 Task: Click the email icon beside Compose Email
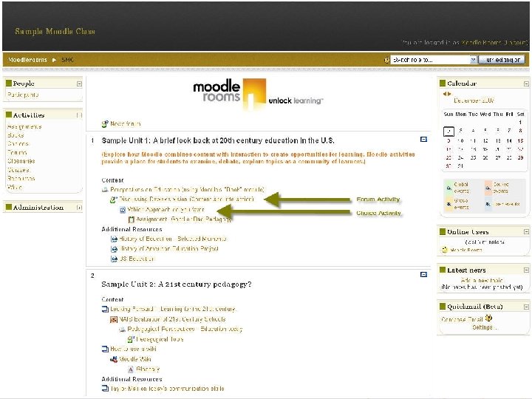(488, 318)
